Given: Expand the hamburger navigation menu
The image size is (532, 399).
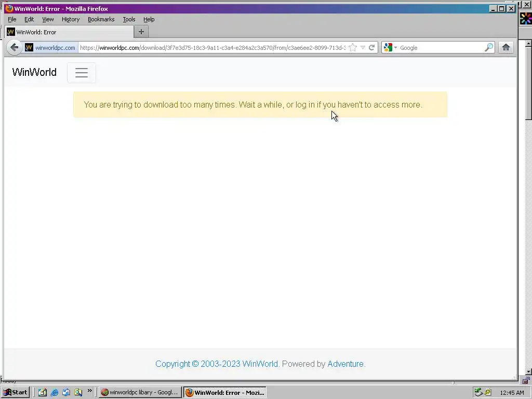Looking at the screenshot, I should click(82, 73).
